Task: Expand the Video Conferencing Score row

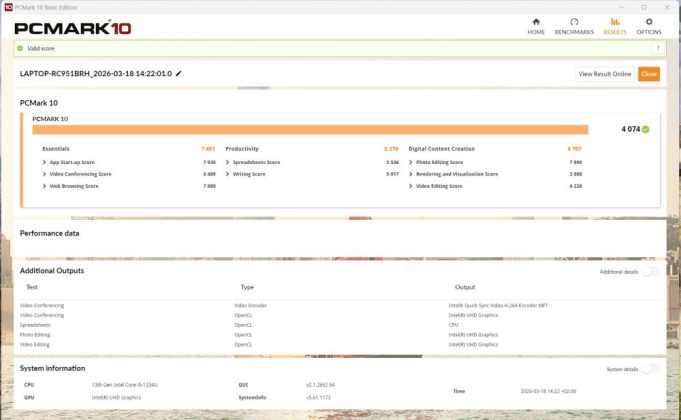Action: coord(45,174)
